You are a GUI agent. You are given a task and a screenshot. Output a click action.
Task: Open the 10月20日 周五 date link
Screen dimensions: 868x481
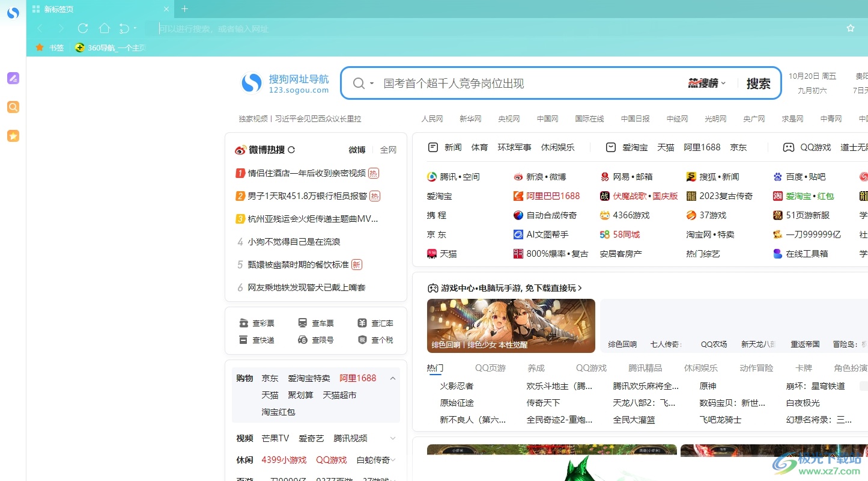click(812, 76)
